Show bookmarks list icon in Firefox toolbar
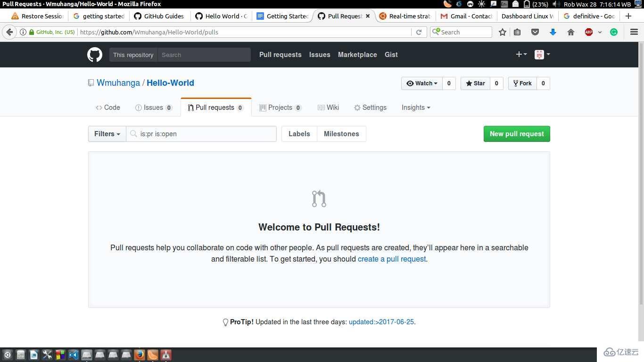644x362 pixels. pyautogui.click(x=517, y=32)
